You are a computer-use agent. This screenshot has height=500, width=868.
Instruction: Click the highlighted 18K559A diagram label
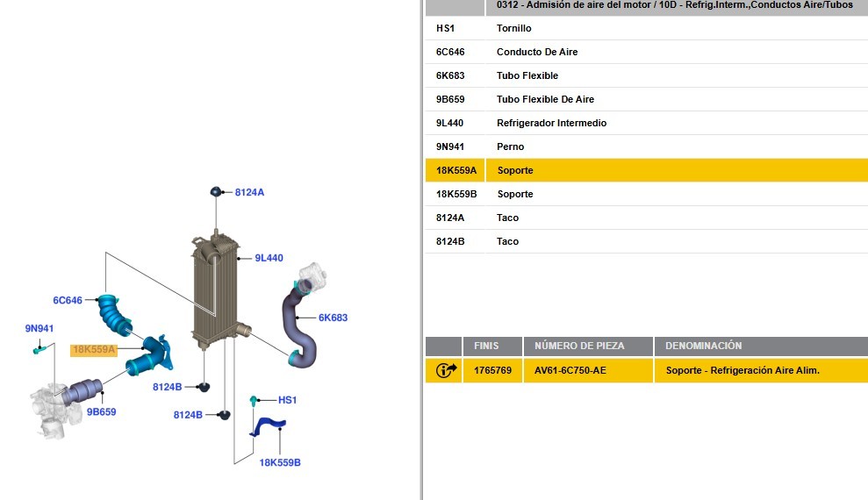pyautogui.click(x=94, y=349)
